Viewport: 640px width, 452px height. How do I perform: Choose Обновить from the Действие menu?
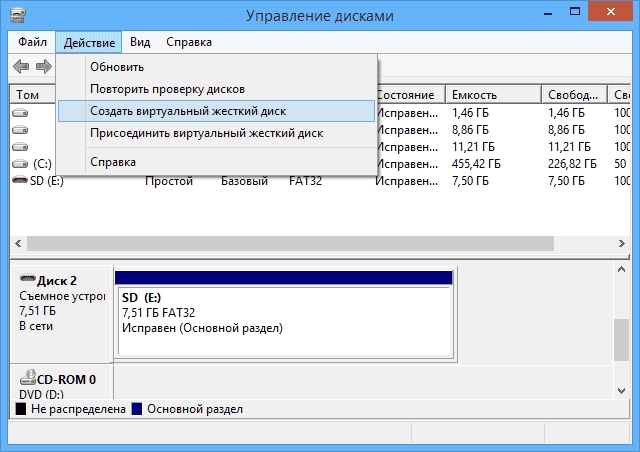117,67
